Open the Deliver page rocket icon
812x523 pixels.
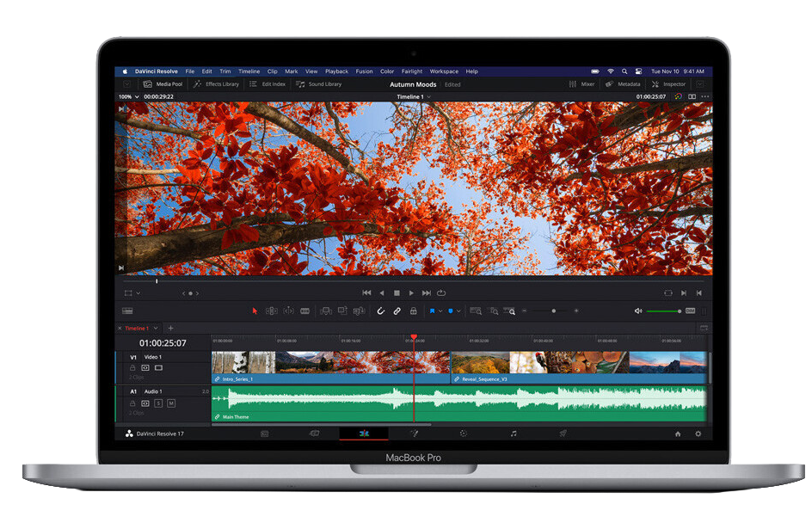coord(563,434)
